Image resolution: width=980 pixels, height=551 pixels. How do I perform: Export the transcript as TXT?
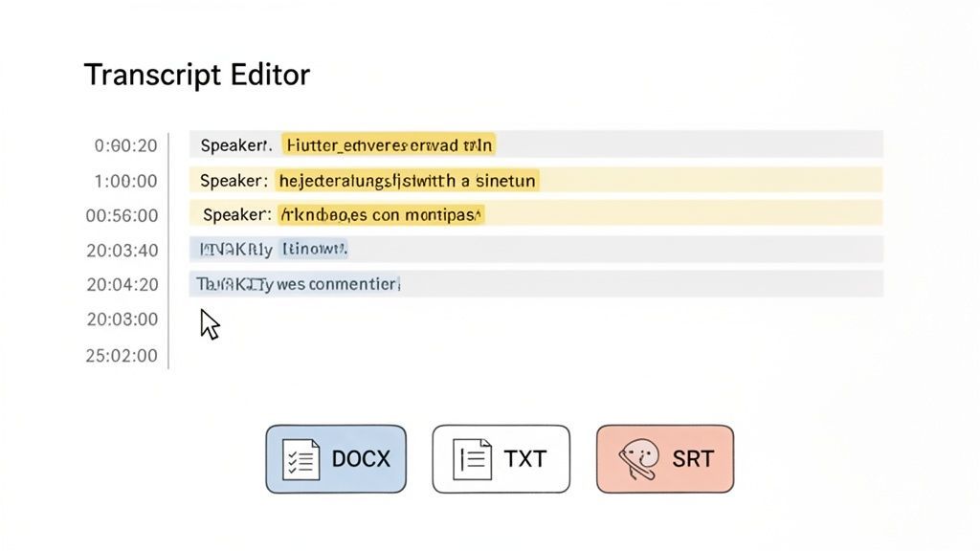501,458
